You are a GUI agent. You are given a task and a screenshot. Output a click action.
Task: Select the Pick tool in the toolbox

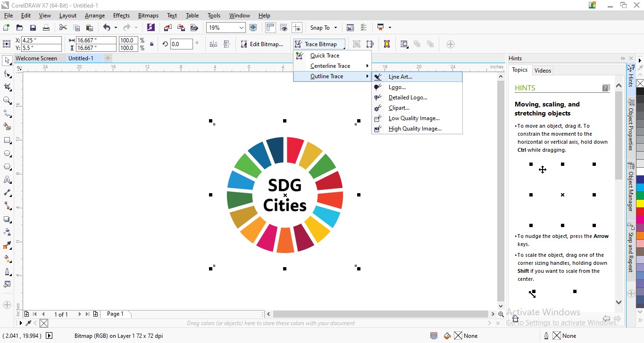7,61
